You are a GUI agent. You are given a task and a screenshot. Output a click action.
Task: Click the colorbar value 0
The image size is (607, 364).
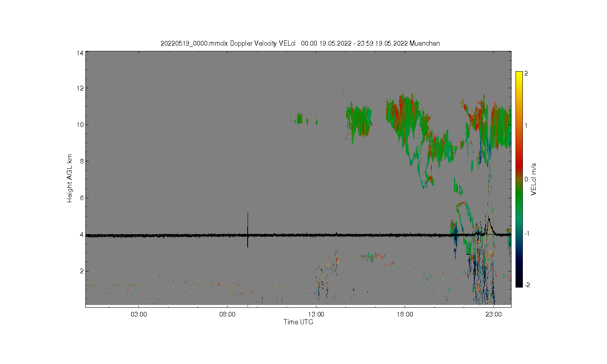[x=526, y=179]
